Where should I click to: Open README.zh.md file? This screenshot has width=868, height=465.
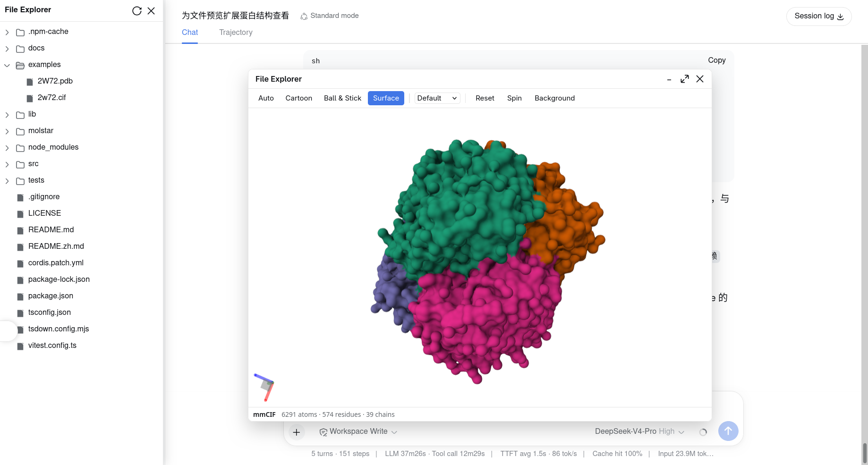56,246
